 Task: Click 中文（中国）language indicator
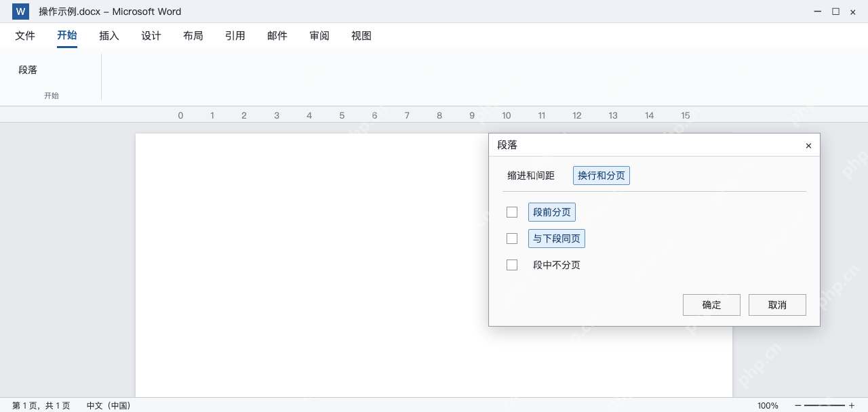coord(108,406)
